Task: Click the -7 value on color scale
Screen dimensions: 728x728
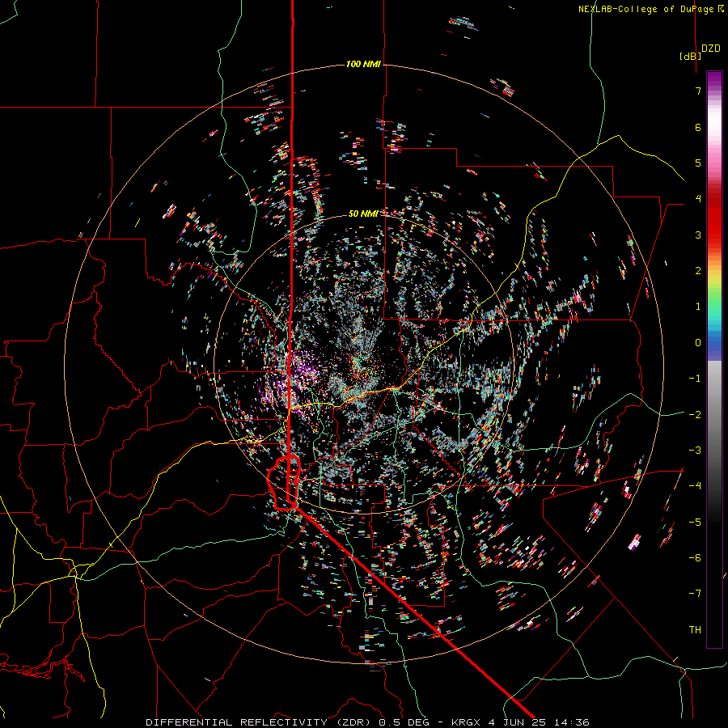Action: (x=695, y=594)
